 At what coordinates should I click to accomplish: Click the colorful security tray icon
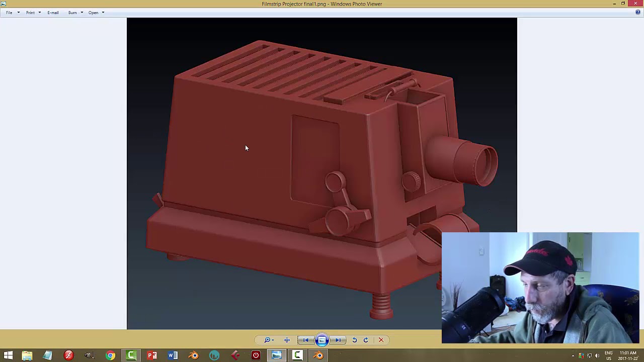coord(581,356)
